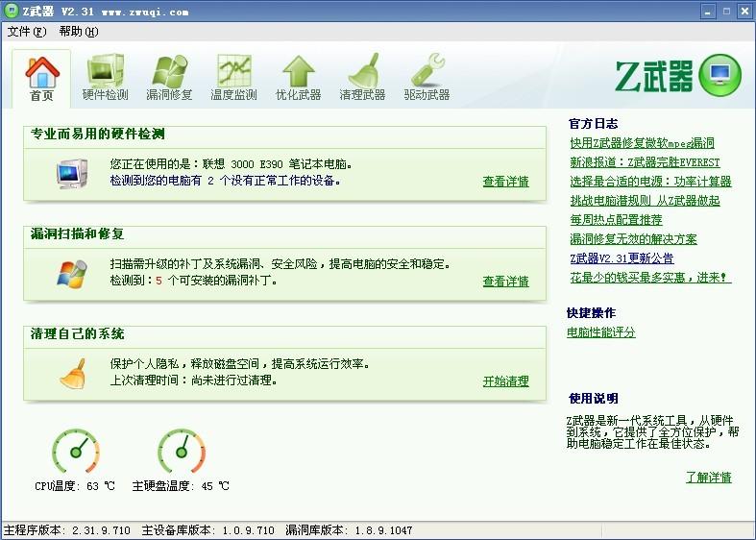756x540 pixels.
Task: Click the CPU温度: 63 ℃ reading
Action: coord(75,486)
